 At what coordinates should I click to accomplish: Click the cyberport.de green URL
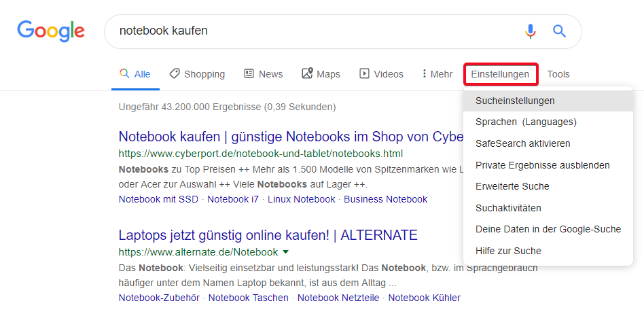[260, 154]
